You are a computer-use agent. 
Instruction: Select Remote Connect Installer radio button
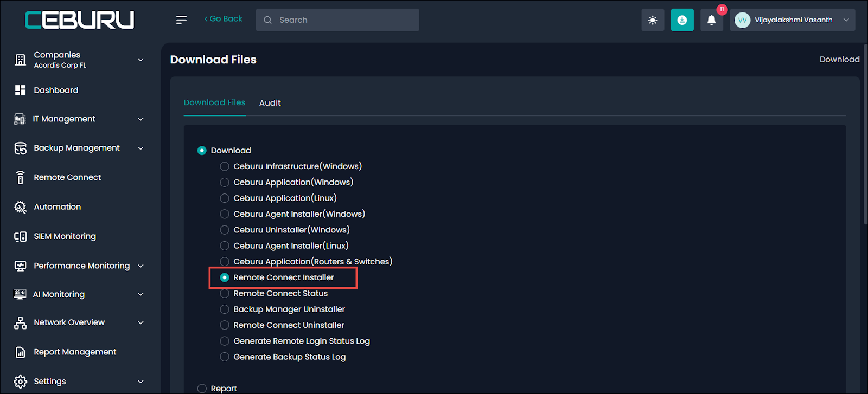click(x=225, y=277)
